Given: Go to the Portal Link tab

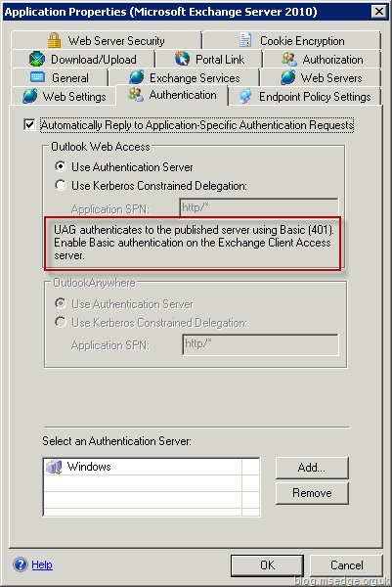Looking at the screenshot, I should tap(209, 59).
